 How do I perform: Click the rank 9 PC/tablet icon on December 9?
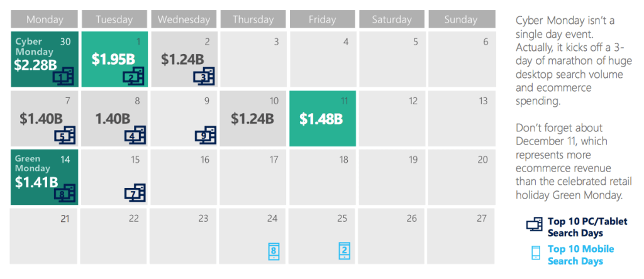(x=204, y=135)
